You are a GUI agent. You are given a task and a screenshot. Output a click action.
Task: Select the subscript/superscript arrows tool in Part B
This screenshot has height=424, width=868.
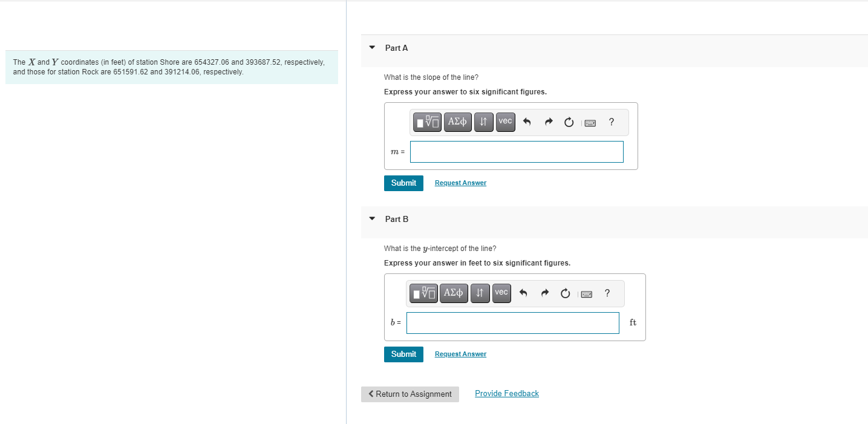480,293
